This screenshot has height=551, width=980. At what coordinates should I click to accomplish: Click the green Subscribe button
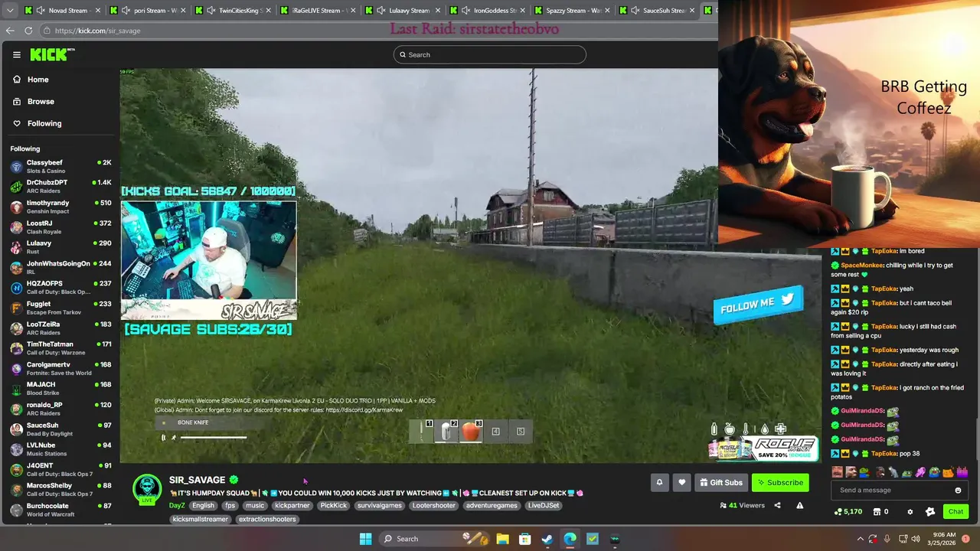[x=780, y=482]
